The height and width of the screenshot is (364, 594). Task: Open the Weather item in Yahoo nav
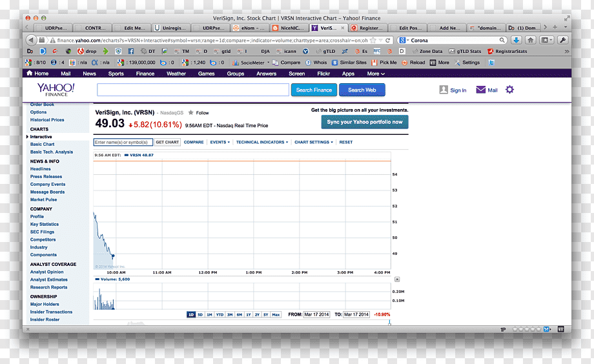pyautogui.click(x=176, y=74)
